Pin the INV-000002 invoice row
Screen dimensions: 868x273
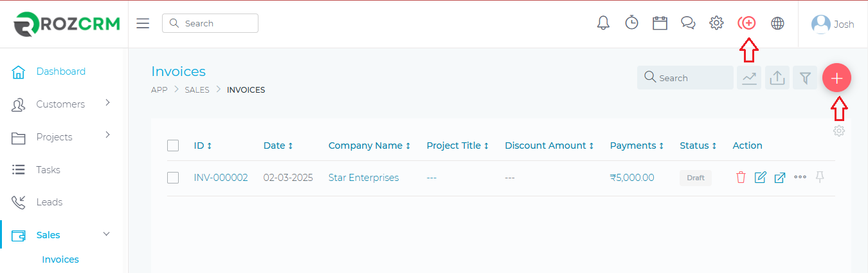point(819,177)
